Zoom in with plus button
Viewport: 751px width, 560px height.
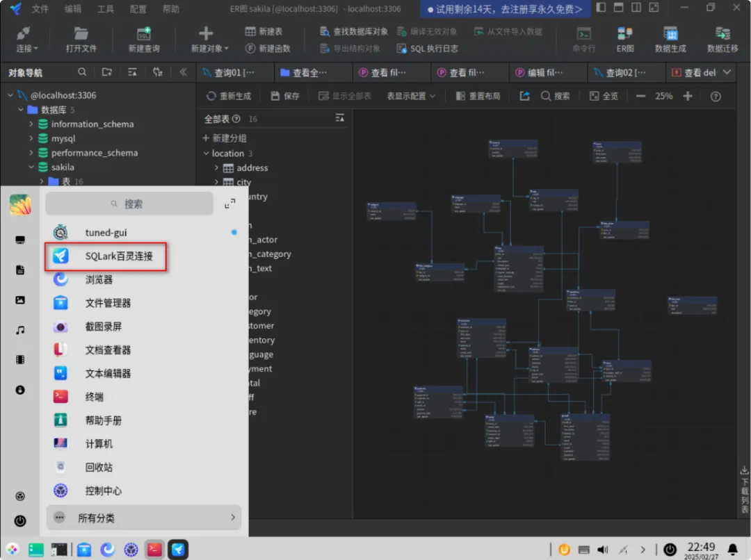[x=688, y=96]
